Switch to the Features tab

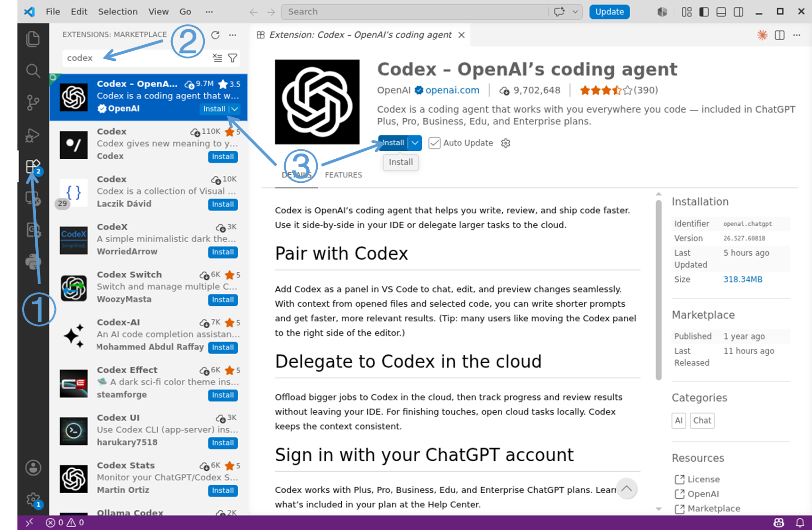tap(343, 175)
